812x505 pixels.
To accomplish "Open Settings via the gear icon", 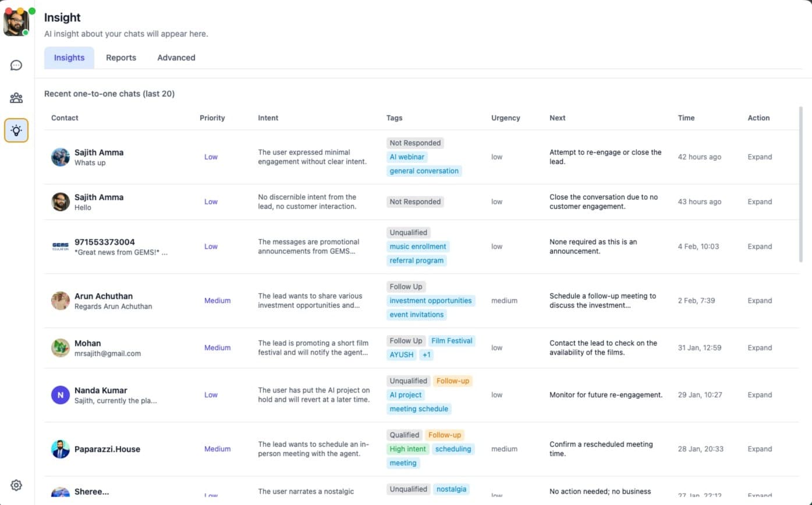I will click(x=16, y=485).
